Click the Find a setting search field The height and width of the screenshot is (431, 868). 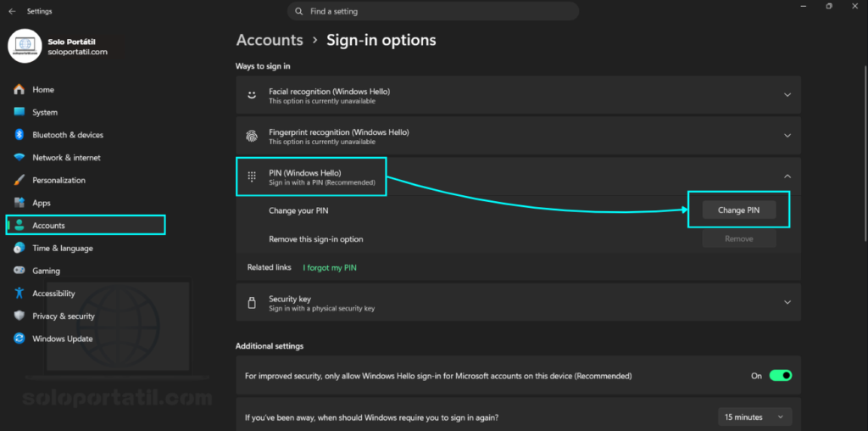[x=433, y=11]
